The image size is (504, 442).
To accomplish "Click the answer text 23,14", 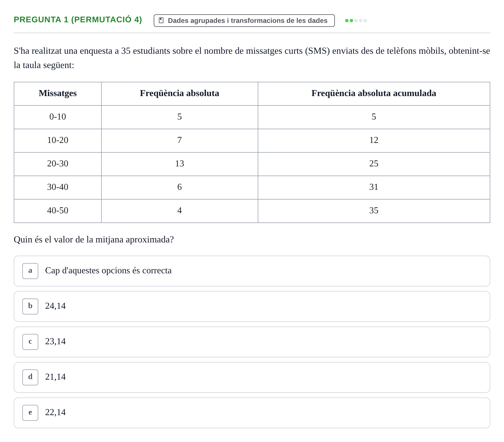I will (x=55, y=341).
